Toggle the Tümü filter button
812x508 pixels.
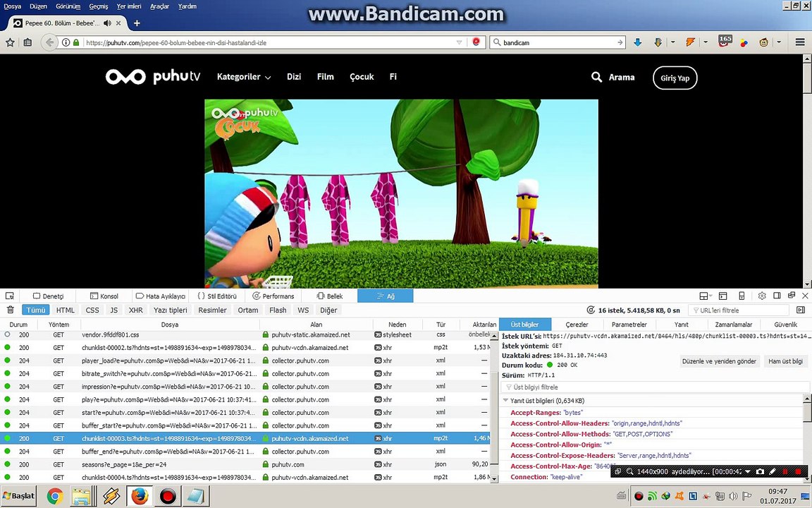(36, 310)
